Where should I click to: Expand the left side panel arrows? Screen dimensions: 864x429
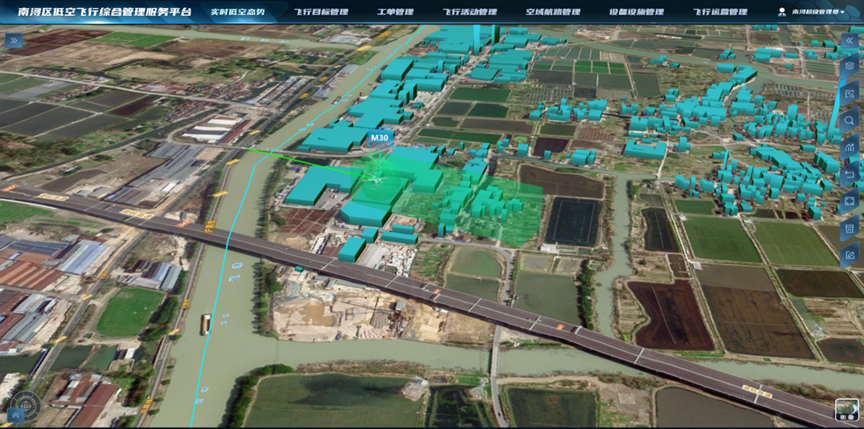click(x=14, y=41)
